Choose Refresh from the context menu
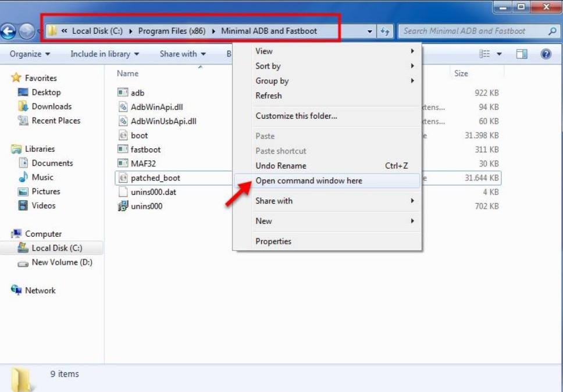Viewport: 563px width, 392px height. click(327, 95)
